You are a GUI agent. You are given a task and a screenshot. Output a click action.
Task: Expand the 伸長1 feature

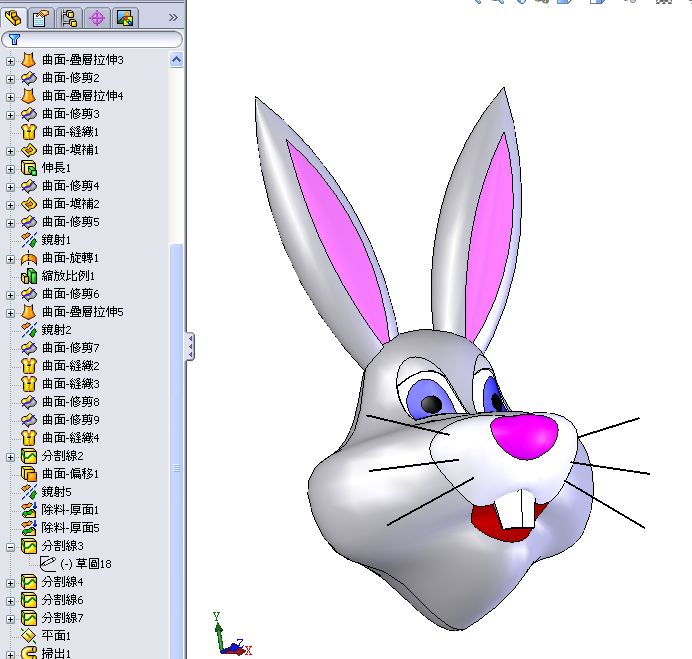pyautogui.click(x=10, y=169)
